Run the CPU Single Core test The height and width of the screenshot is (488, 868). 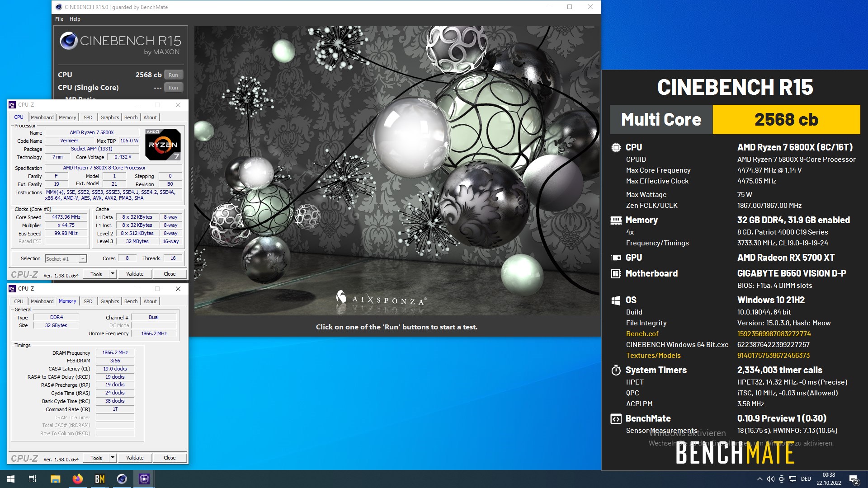(x=174, y=88)
